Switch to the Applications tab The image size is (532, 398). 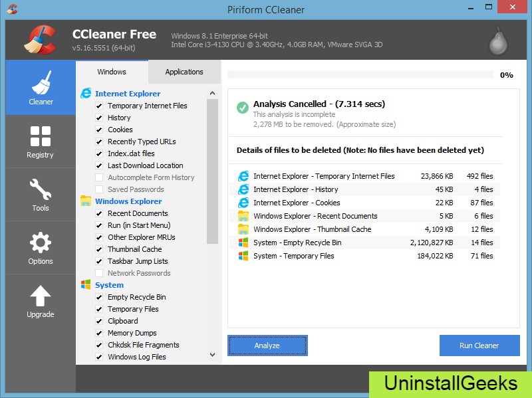(x=184, y=72)
